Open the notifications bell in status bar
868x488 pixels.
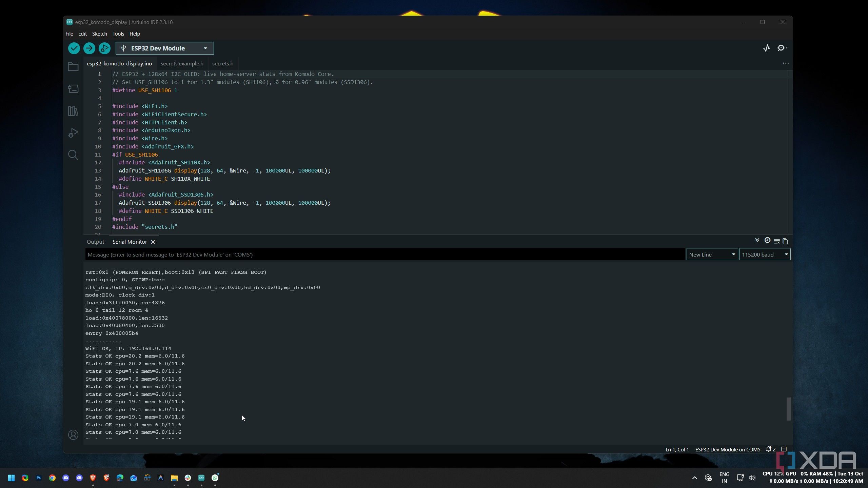[770, 449]
